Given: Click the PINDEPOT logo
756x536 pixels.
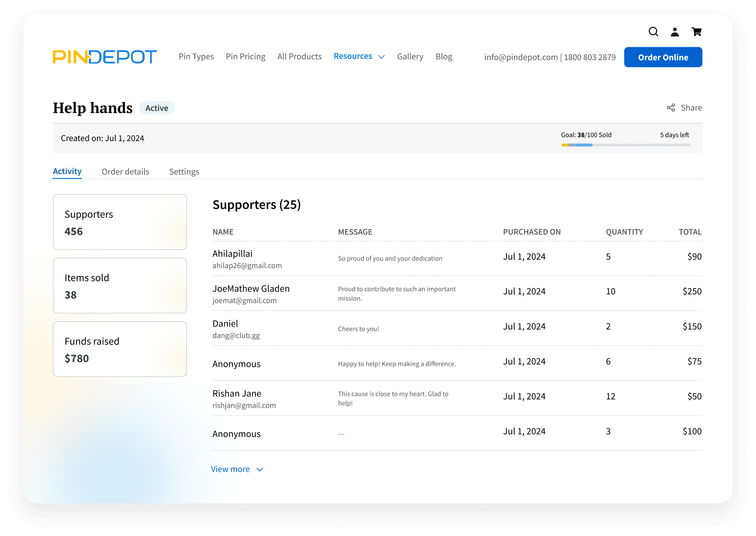Looking at the screenshot, I should (105, 57).
